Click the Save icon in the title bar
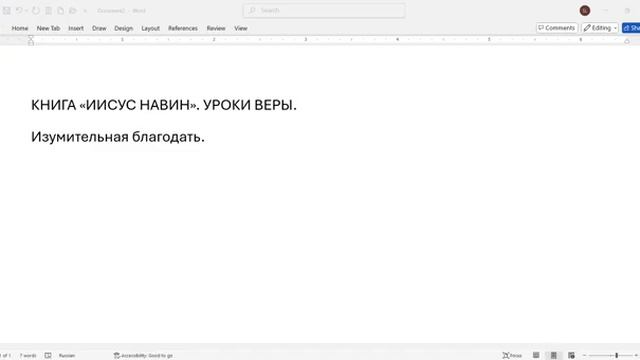This screenshot has width=640, height=360. tap(7, 11)
